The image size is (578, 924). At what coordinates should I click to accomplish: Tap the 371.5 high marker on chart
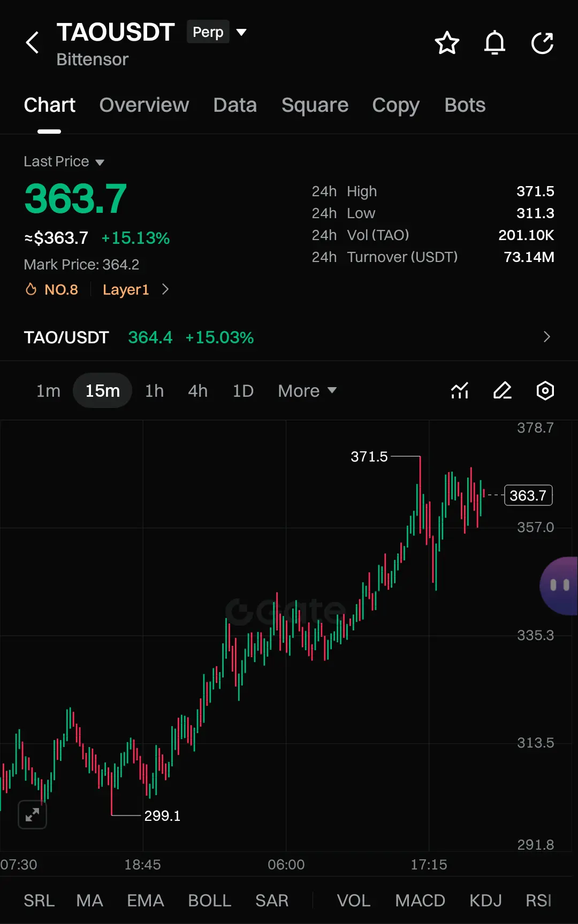369,457
